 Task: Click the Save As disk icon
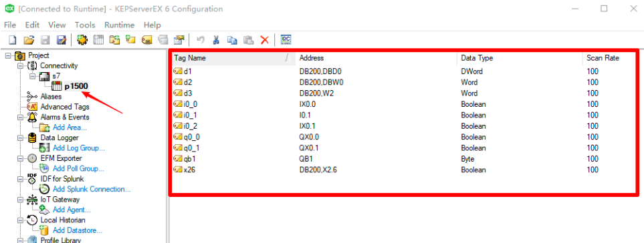pyautogui.click(x=62, y=40)
